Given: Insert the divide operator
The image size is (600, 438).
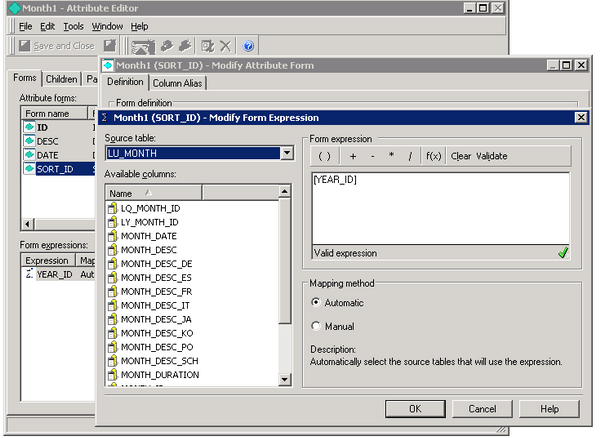Looking at the screenshot, I should click(x=410, y=156).
